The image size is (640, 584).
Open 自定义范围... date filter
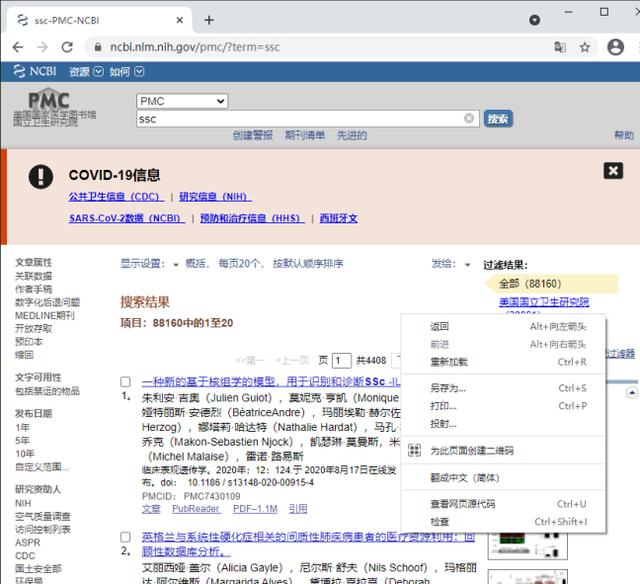pyautogui.click(x=42, y=466)
